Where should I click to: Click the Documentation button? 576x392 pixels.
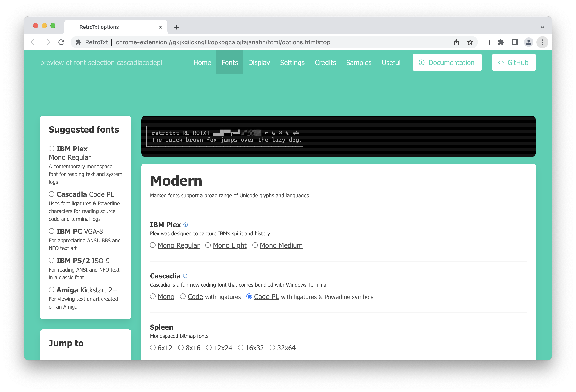click(447, 62)
